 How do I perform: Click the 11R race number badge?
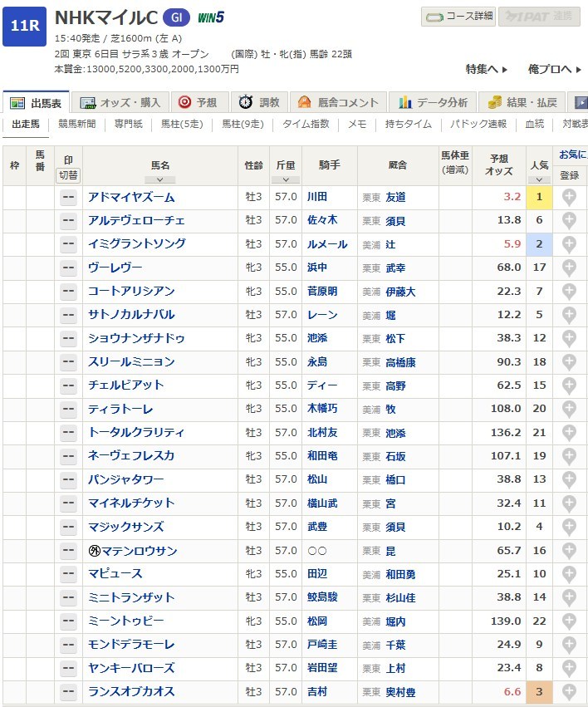24,26
